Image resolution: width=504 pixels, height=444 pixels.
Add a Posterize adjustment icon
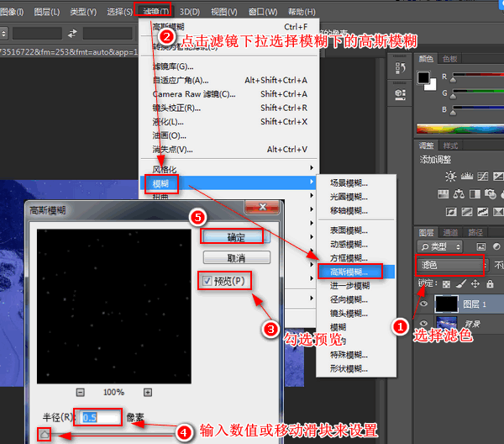click(467, 212)
